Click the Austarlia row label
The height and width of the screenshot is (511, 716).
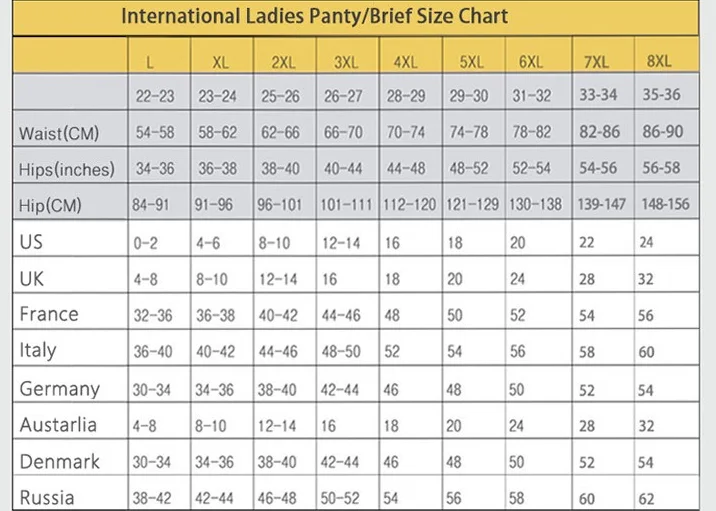click(58, 425)
